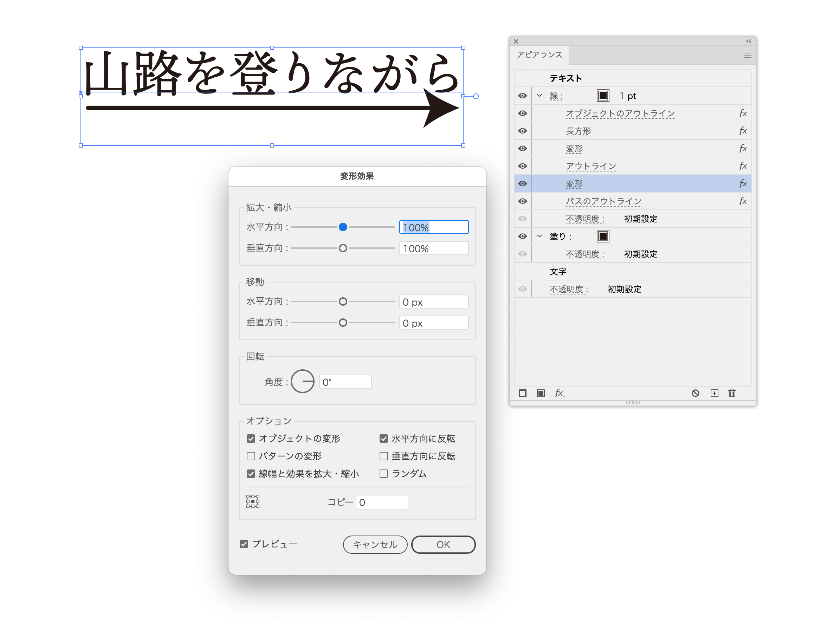
Task: Click the reference point grid icon
Action: [x=253, y=501]
